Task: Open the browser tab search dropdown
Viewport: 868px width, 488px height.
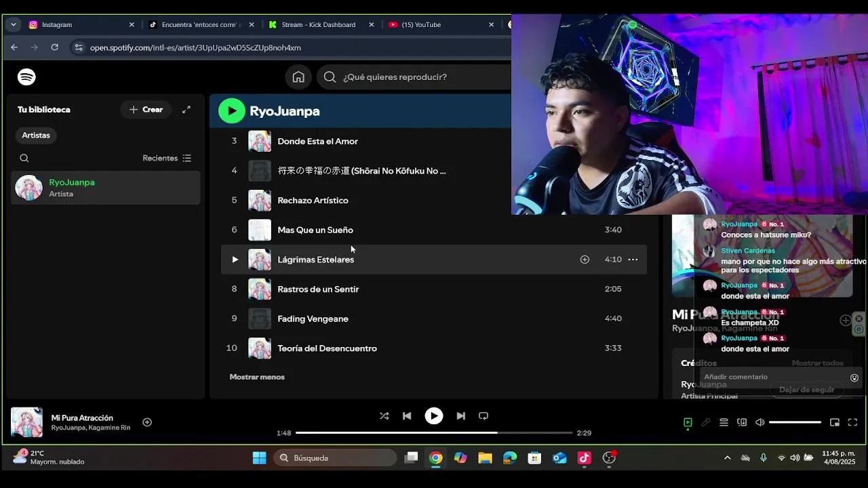Action: [13, 24]
